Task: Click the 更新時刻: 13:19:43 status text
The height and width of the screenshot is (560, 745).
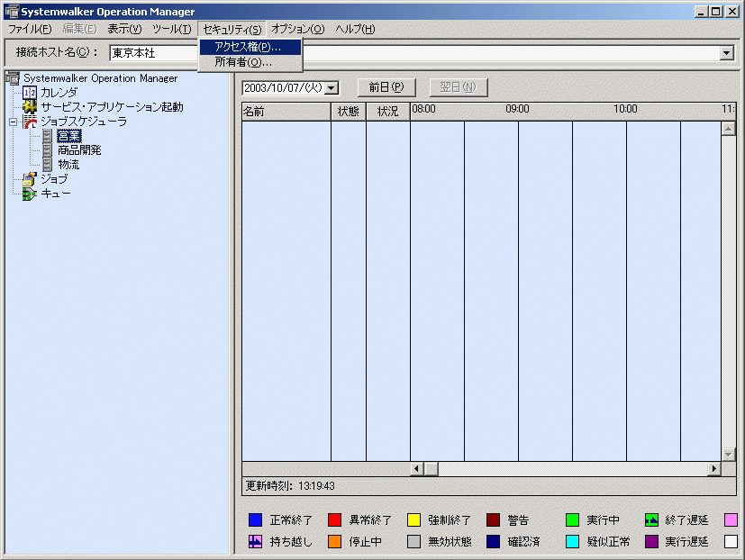Action: pos(290,486)
